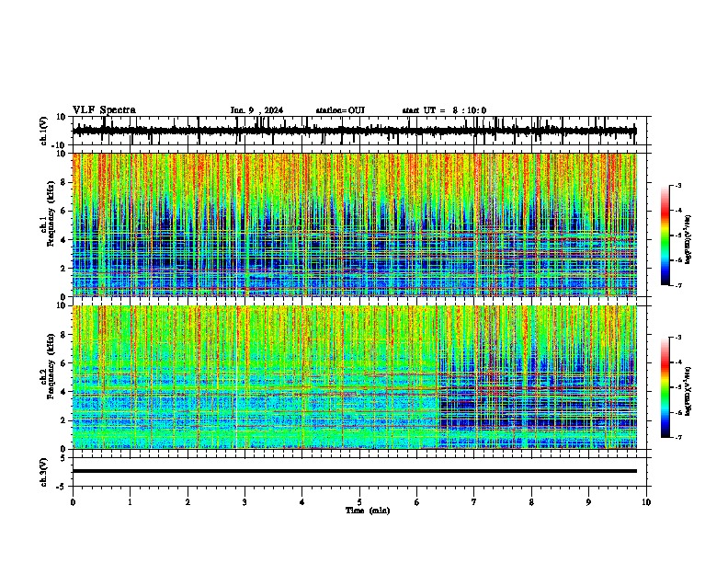This screenshot has height=563, width=728.
Task: Click the "start UT = 8:10:0" header text
Action: 444,110
